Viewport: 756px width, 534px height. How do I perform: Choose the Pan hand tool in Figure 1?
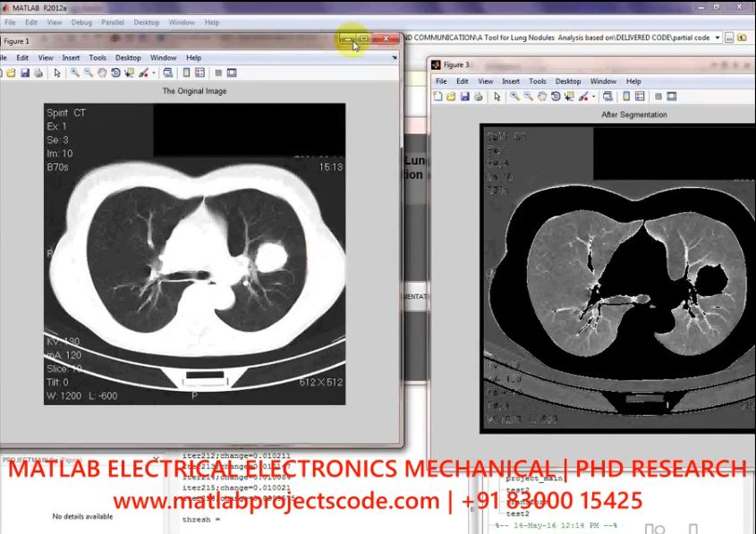(102, 72)
